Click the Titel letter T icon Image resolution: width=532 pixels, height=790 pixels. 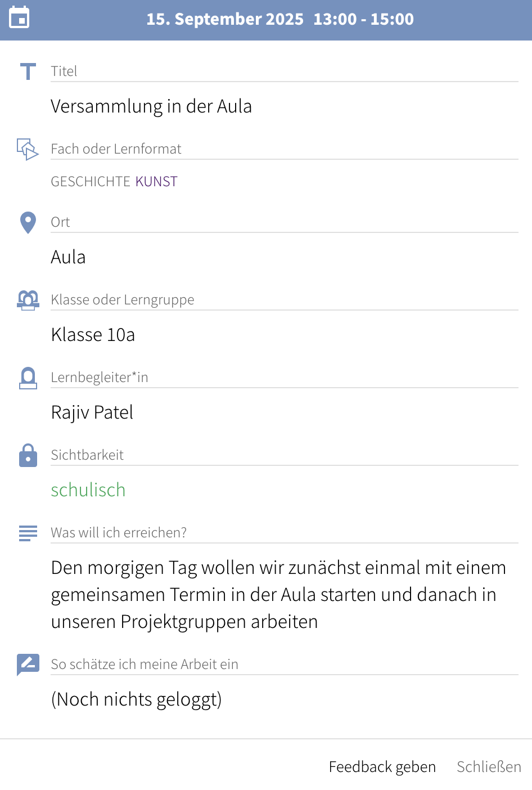(28, 71)
